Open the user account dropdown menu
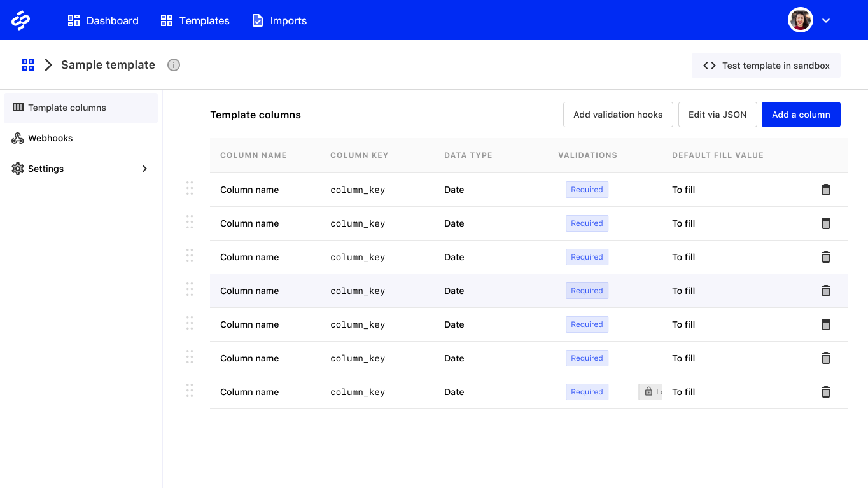Viewport: 868px width, 488px height. click(x=826, y=20)
